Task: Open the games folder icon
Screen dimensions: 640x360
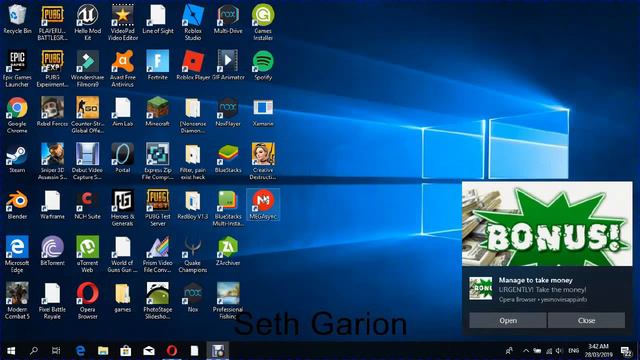Action: click(x=122, y=298)
